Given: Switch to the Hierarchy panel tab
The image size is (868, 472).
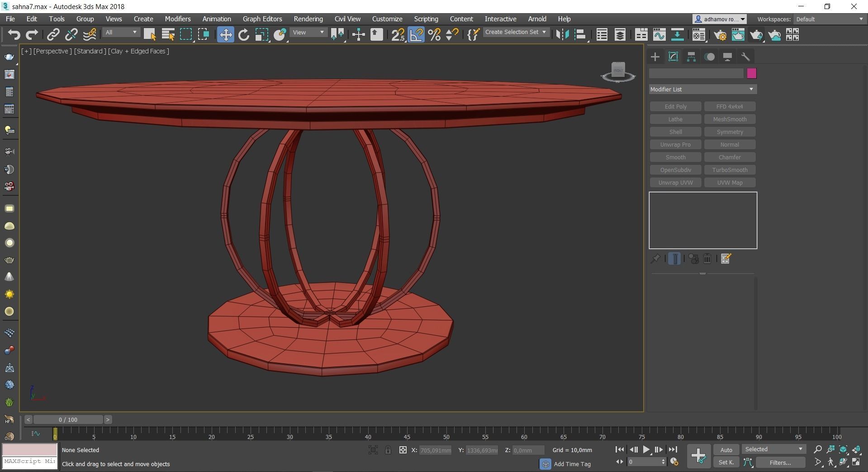Looking at the screenshot, I should coord(691,57).
